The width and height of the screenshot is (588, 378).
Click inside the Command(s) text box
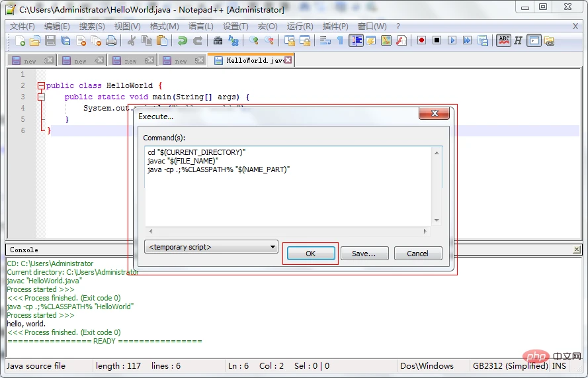288,186
